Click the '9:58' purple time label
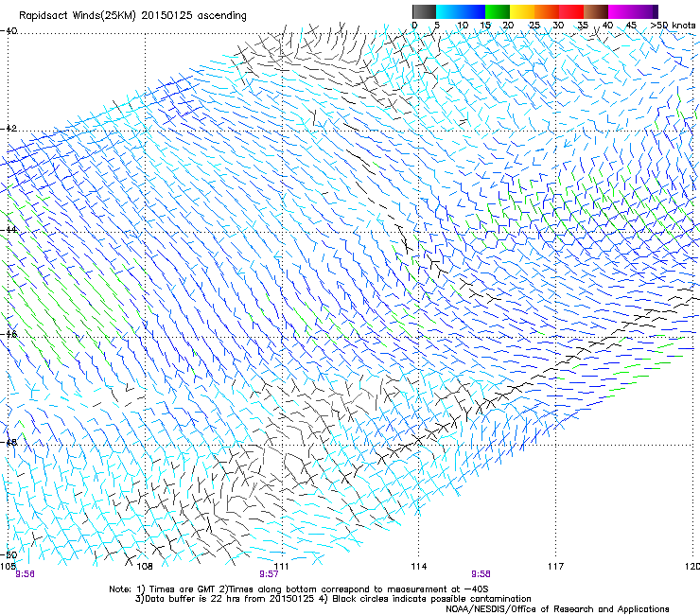Image resolution: width=700 pixels, height=615 pixels. [481, 574]
